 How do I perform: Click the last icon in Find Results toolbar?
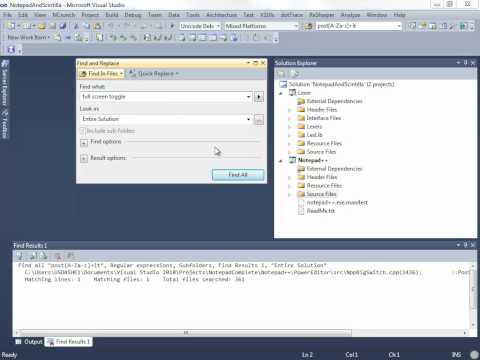click(71, 256)
